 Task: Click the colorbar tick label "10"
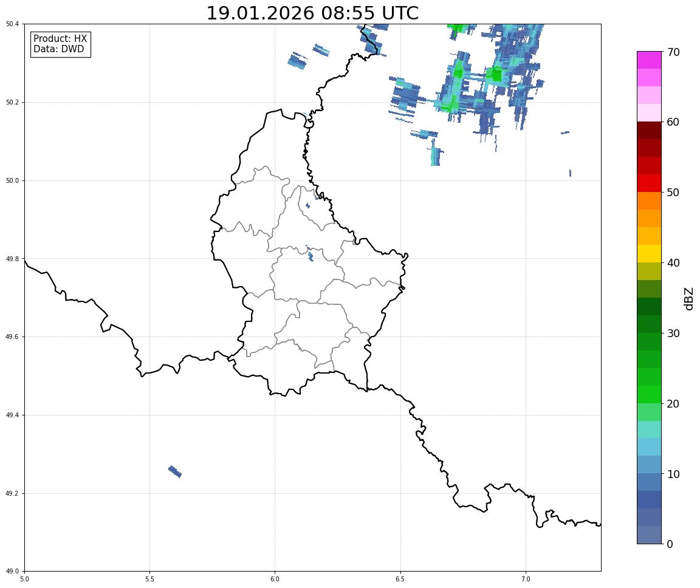click(673, 474)
